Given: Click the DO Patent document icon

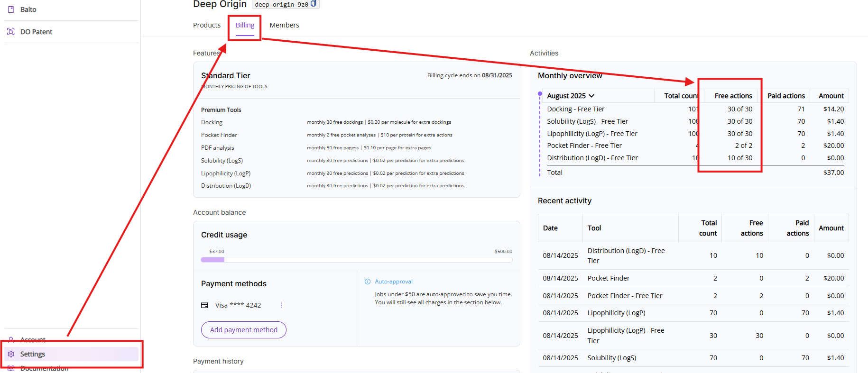Looking at the screenshot, I should pyautogui.click(x=11, y=32).
